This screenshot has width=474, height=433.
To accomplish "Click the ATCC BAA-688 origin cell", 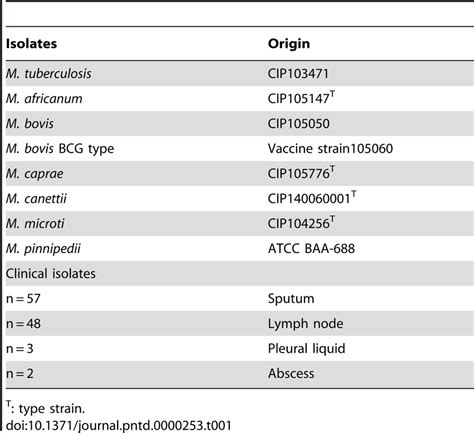I will tap(311, 249).
